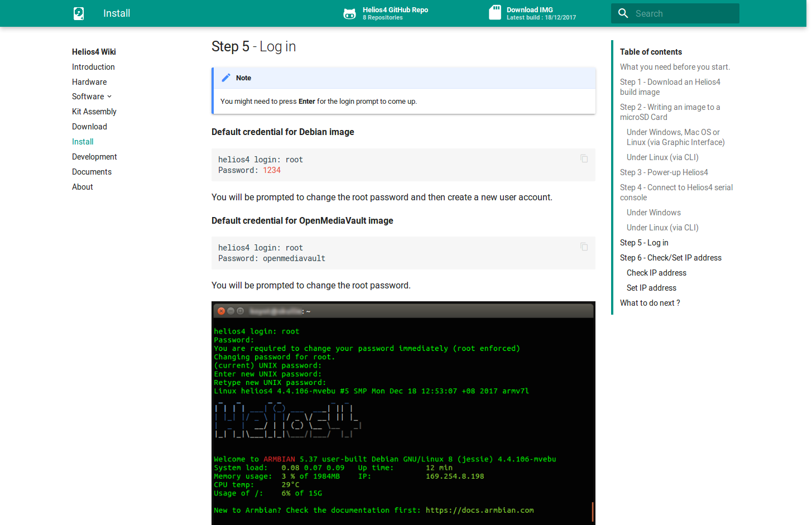Click the openmediavault password text
Screen dimensions: 812x525
point(294,258)
